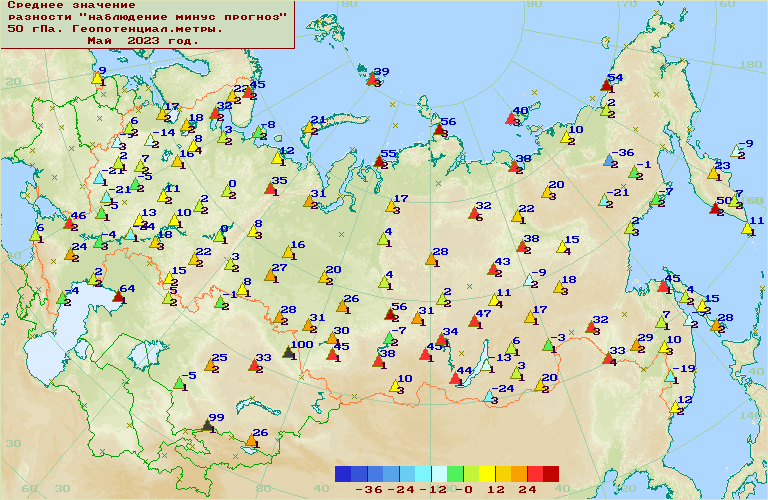Viewport: 768px width, 500px height.
Task: Select the red station triangle labeled 34
Action: (x=441, y=339)
